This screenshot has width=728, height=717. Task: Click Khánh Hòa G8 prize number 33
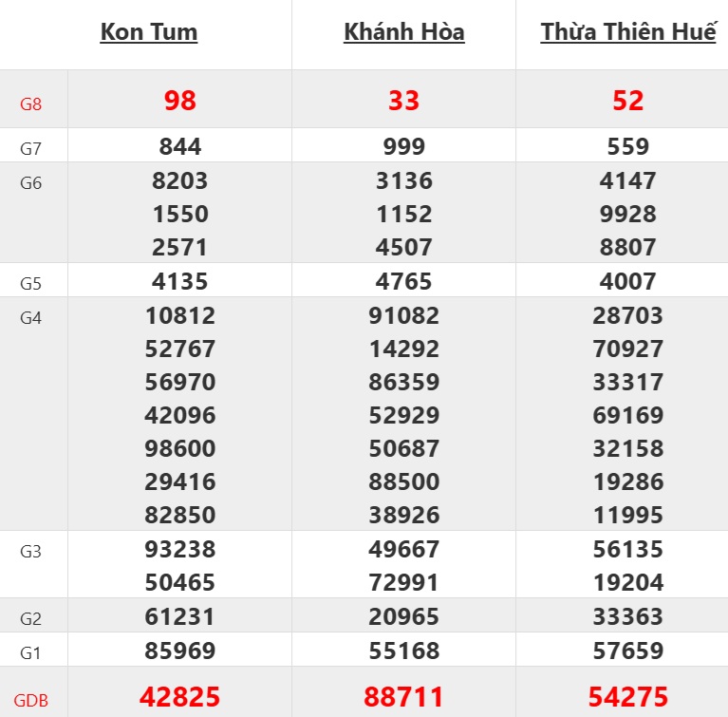coord(404,100)
